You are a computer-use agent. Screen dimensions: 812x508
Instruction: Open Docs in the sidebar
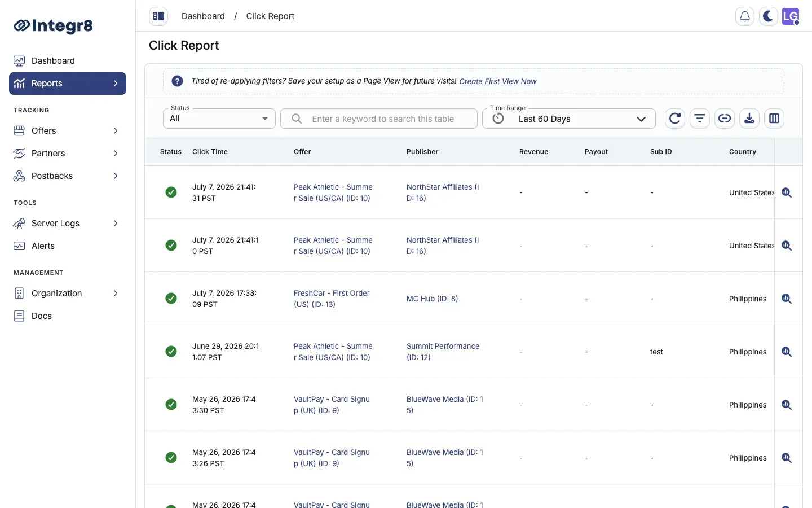(x=68, y=316)
